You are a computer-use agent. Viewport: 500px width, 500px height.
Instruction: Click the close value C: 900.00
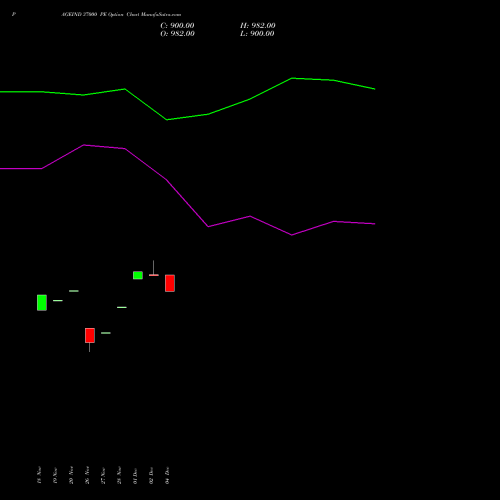(177, 26)
